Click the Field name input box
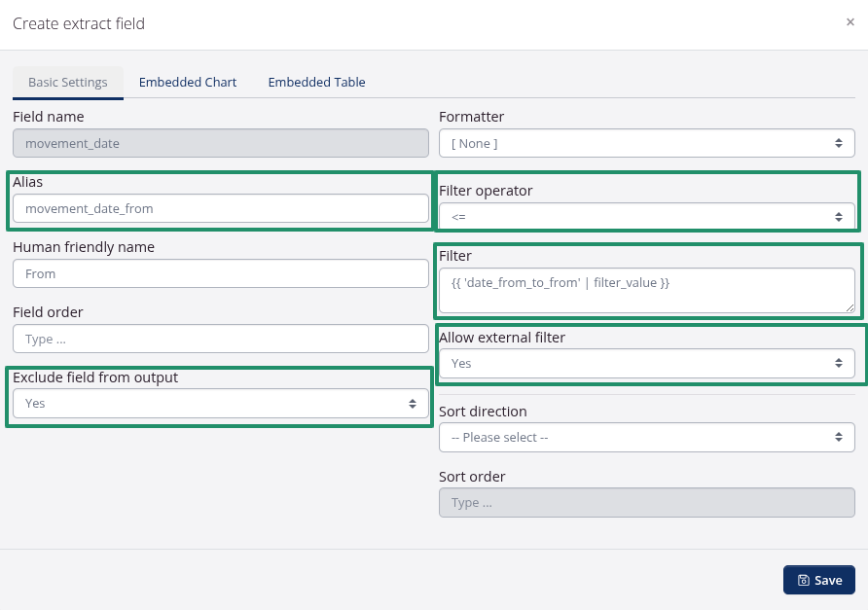Screen dimensions: 868x610 220,143
